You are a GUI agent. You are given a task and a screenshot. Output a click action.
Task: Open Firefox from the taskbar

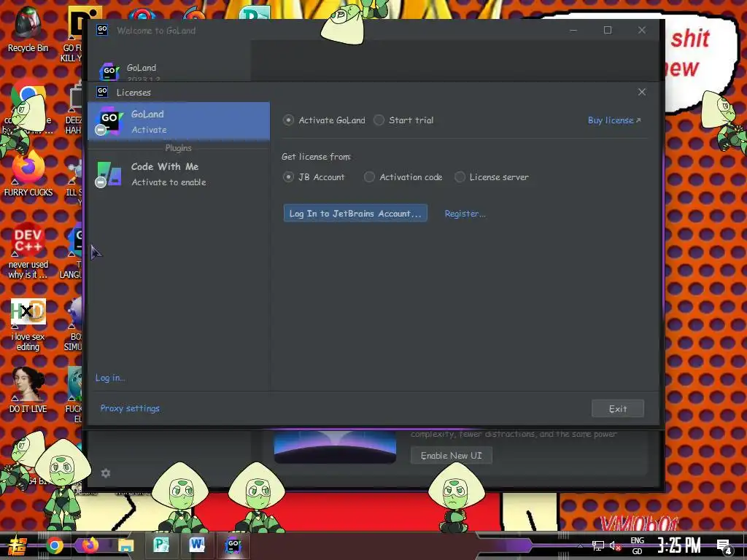[90, 545]
